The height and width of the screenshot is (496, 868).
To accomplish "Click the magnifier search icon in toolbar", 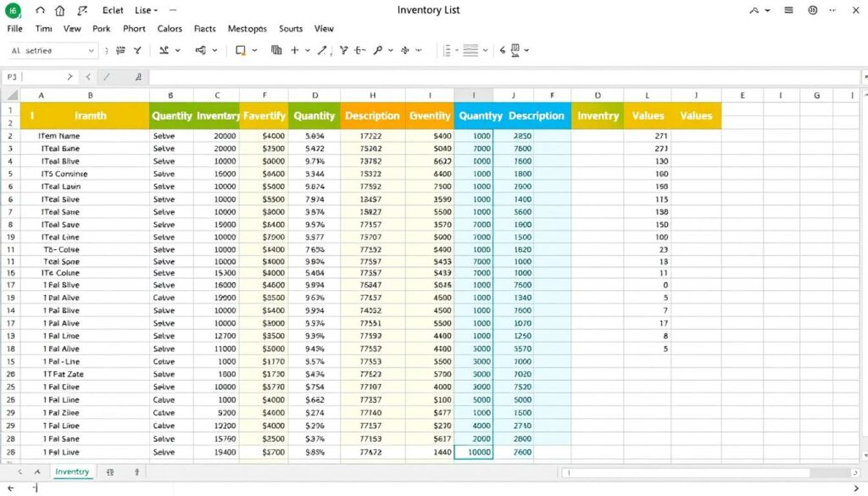I will click(378, 51).
